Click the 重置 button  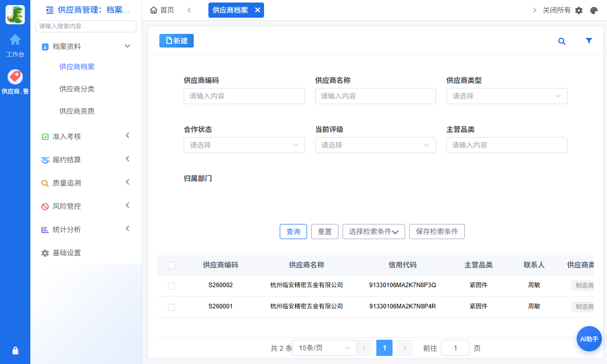coord(325,232)
